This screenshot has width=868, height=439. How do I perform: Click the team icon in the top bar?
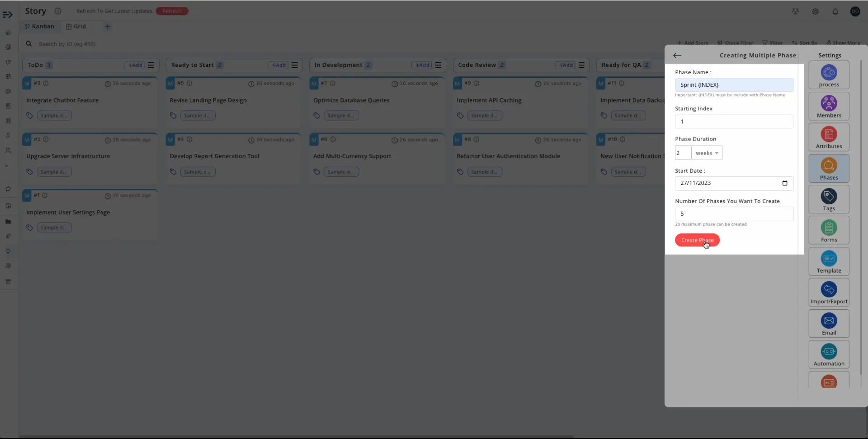(x=795, y=12)
